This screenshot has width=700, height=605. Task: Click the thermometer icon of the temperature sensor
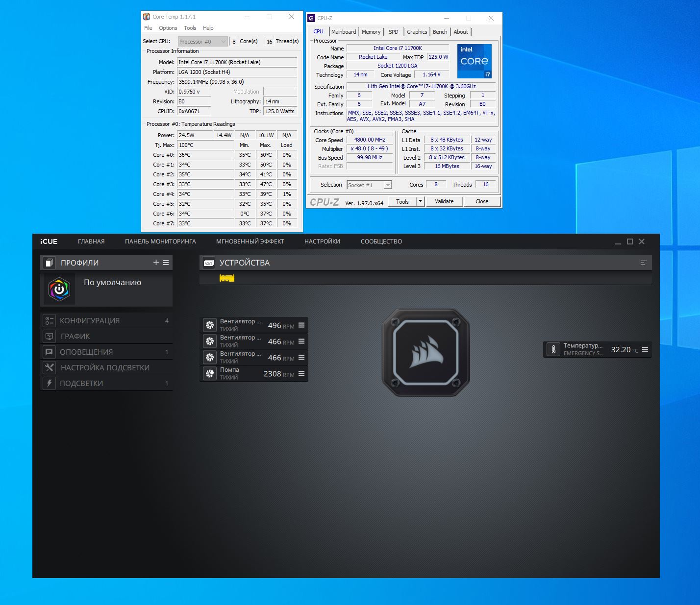click(x=553, y=350)
